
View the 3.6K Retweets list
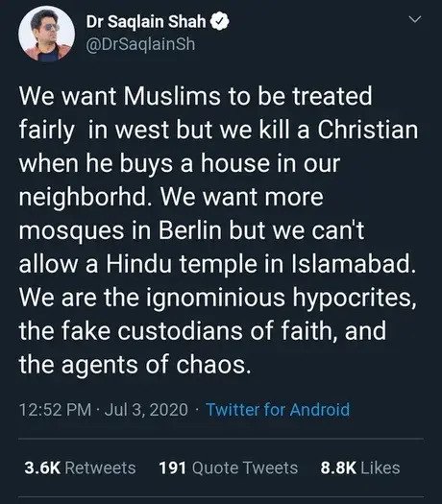(x=80, y=468)
